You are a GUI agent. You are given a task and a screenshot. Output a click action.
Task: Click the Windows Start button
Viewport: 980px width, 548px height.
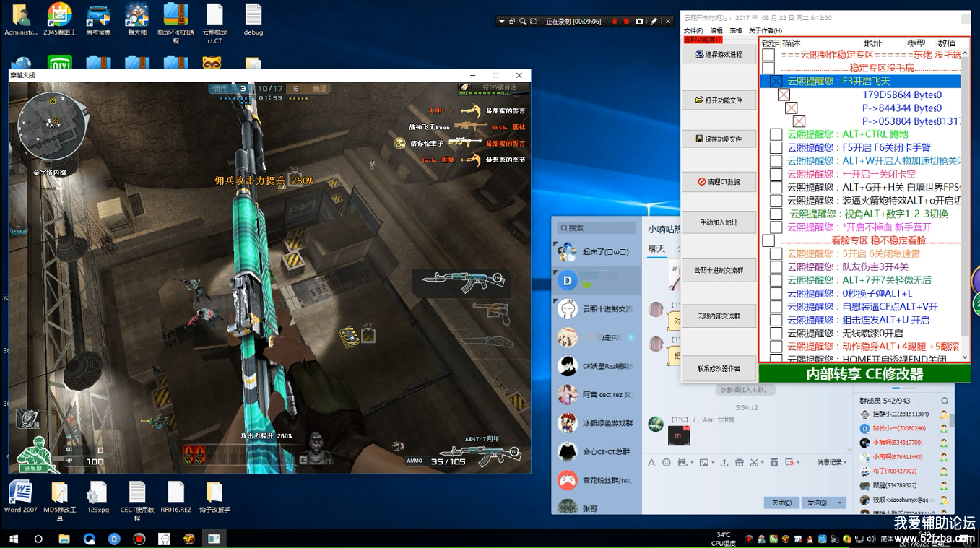click(13, 539)
